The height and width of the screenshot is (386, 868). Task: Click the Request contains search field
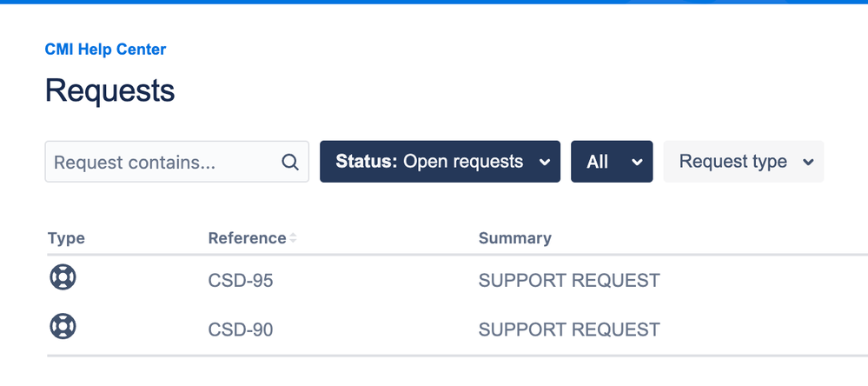coord(176,161)
